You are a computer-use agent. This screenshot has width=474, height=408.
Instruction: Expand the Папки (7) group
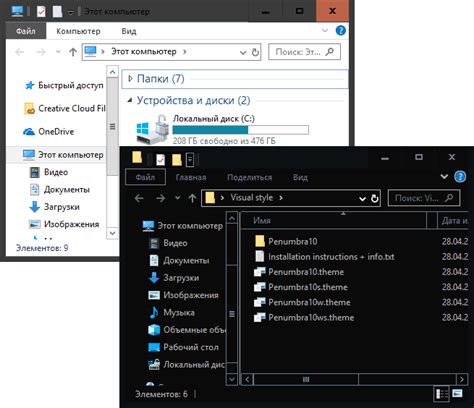(130, 79)
